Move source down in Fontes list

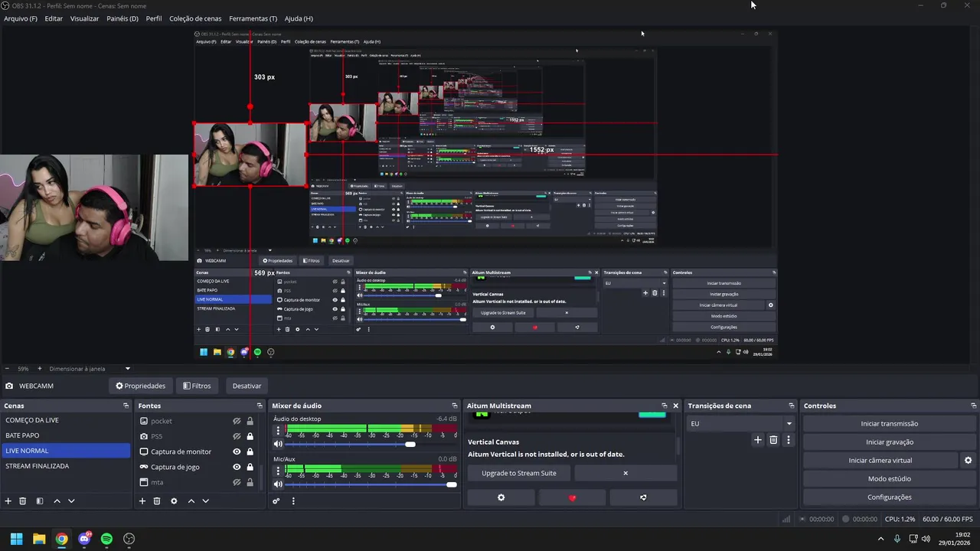coord(205,501)
